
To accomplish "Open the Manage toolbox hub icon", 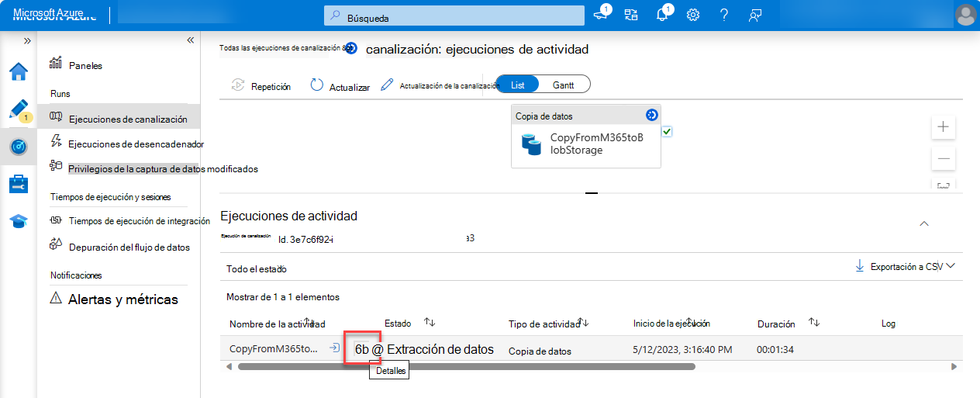I will point(19,184).
